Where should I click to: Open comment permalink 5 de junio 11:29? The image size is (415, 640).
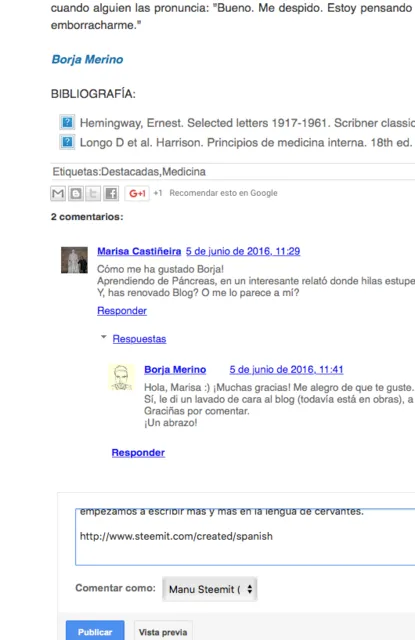(243, 251)
